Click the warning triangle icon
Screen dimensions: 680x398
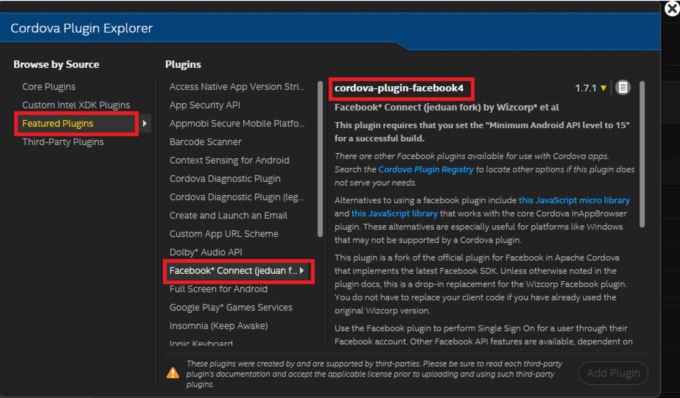point(173,373)
